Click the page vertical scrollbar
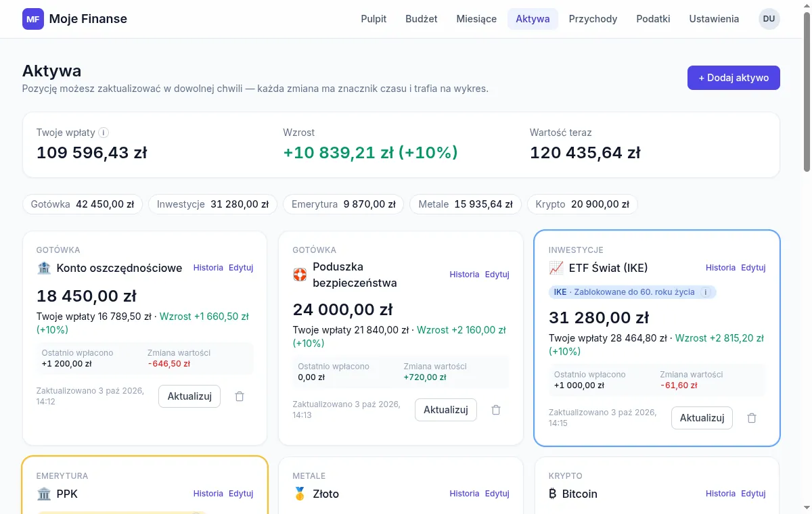 coord(807,91)
